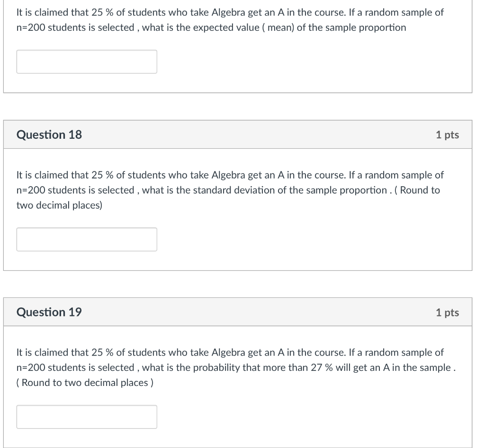Select the Question 19 header

click(x=49, y=312)
